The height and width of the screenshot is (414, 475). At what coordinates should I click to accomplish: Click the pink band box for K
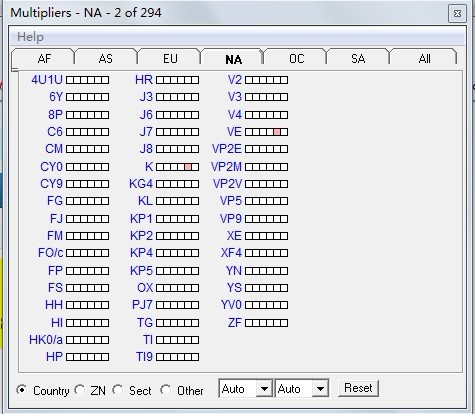(x=188, y=167)
